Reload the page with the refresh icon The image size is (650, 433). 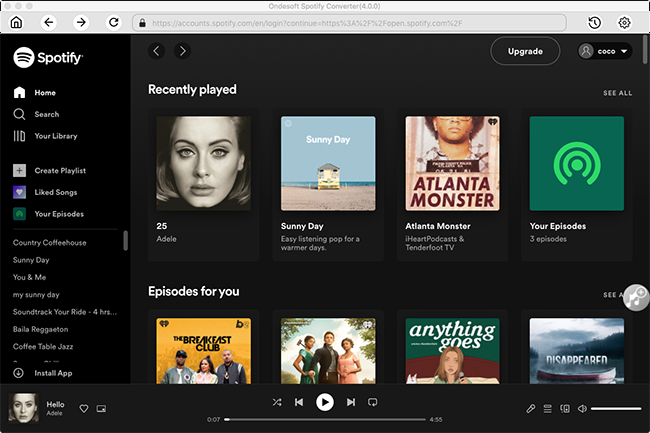(x=114, y=22)
